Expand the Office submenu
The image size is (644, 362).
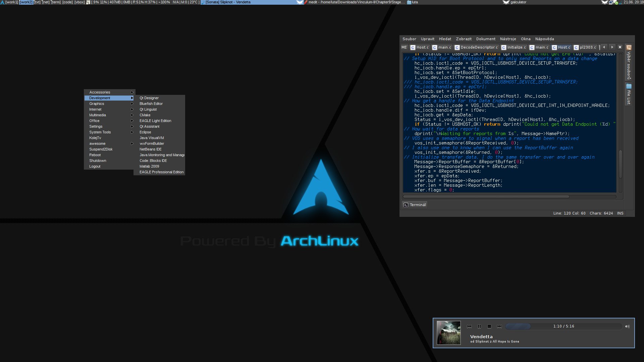pyautogui.click(x=109, y=121)
